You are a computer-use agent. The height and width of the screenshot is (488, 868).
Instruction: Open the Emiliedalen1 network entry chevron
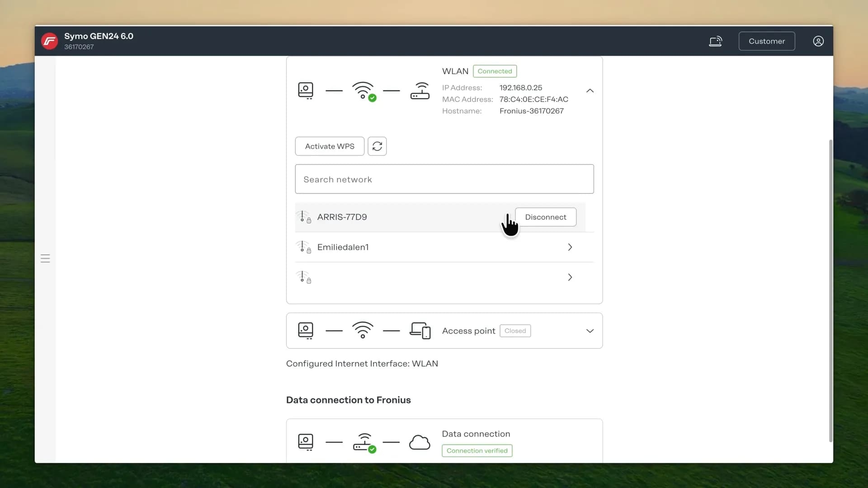coord(570,247)
